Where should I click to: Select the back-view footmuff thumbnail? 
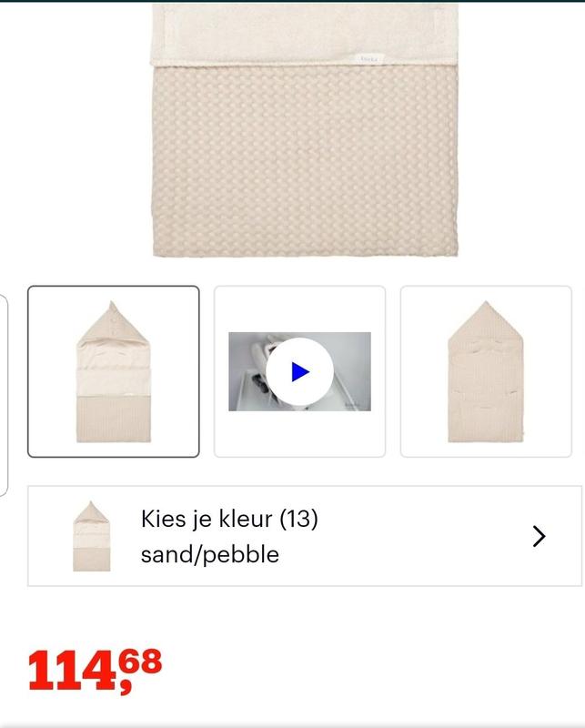pos(486,371)
